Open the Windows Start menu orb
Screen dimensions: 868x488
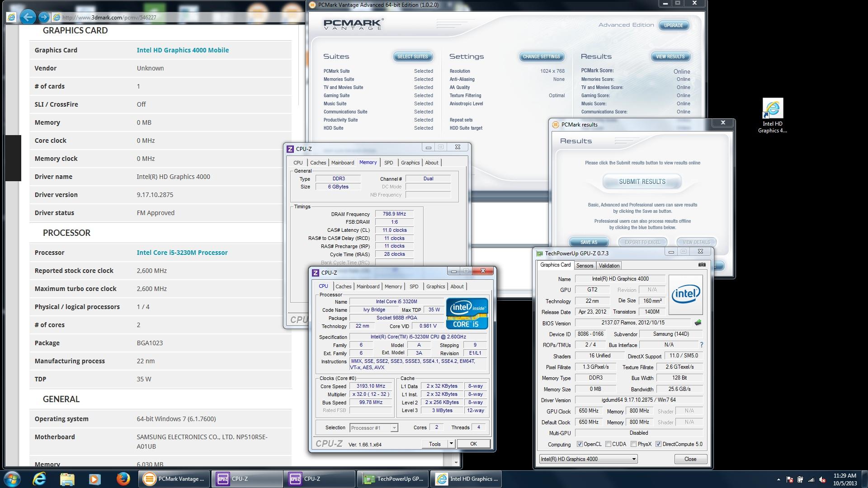[x=12, y=479]
